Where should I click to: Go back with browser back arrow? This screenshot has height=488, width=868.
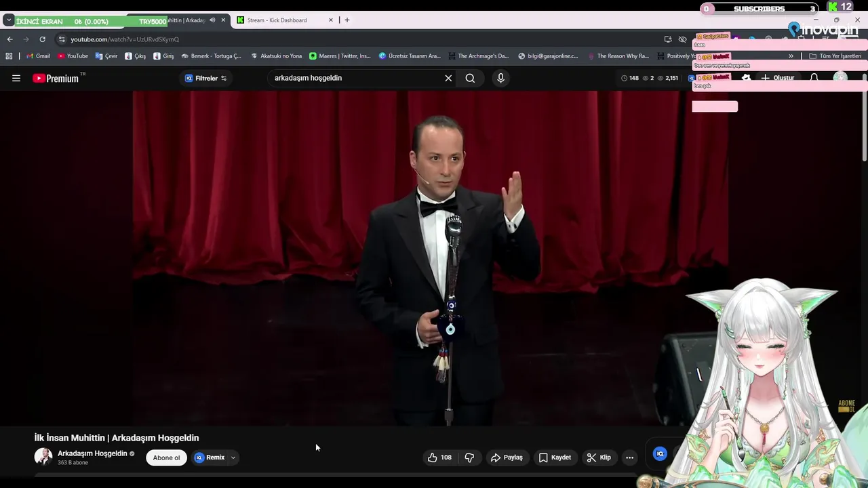pyautogui.click(x=9, y=39)
